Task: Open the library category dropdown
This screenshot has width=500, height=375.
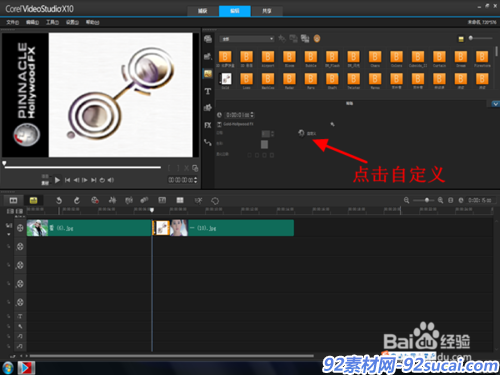Action: (247, 39)
